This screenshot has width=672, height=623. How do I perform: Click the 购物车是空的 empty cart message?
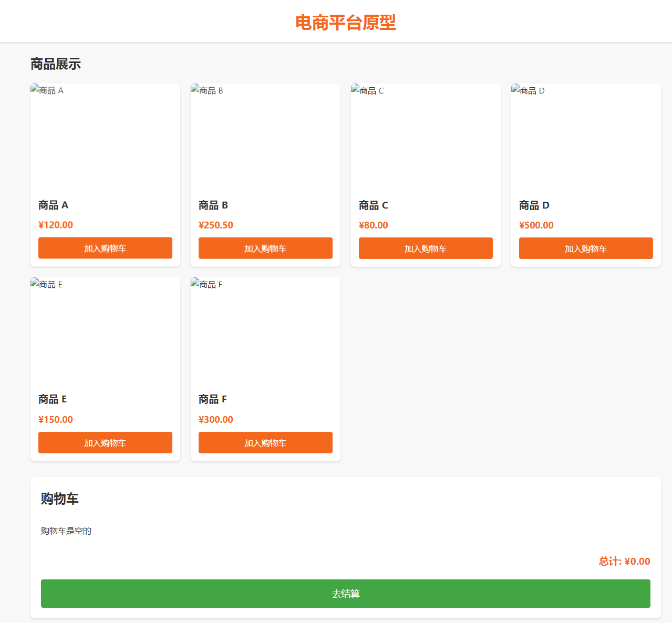66,531
